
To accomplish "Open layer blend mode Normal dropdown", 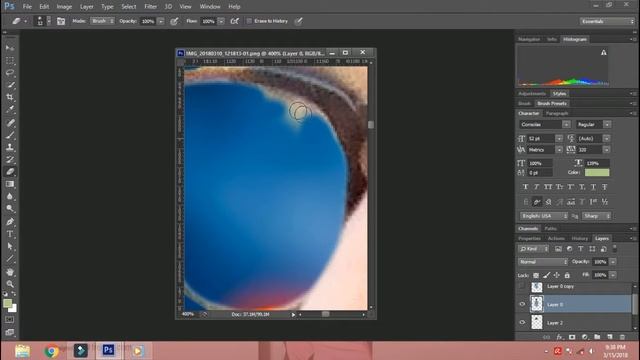I will coord(543,262).
